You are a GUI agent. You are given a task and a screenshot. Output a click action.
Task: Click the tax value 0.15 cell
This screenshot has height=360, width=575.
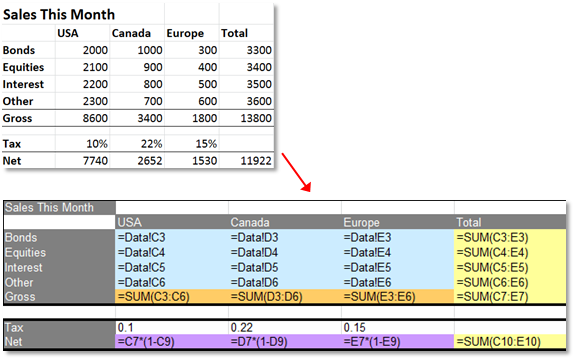(x=398, y=327)
